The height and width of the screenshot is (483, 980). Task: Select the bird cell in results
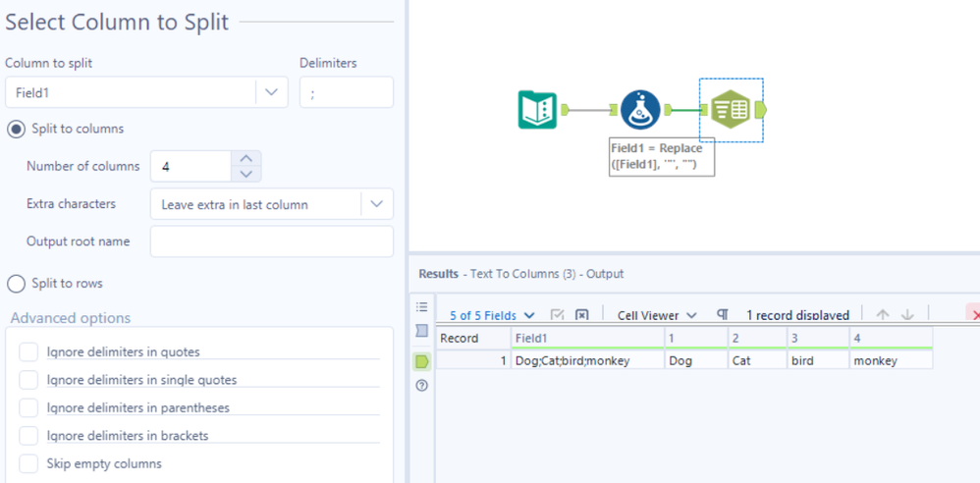point(818,360)
